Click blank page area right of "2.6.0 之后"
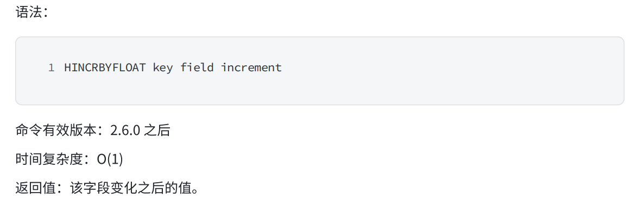 pos(370,131)
